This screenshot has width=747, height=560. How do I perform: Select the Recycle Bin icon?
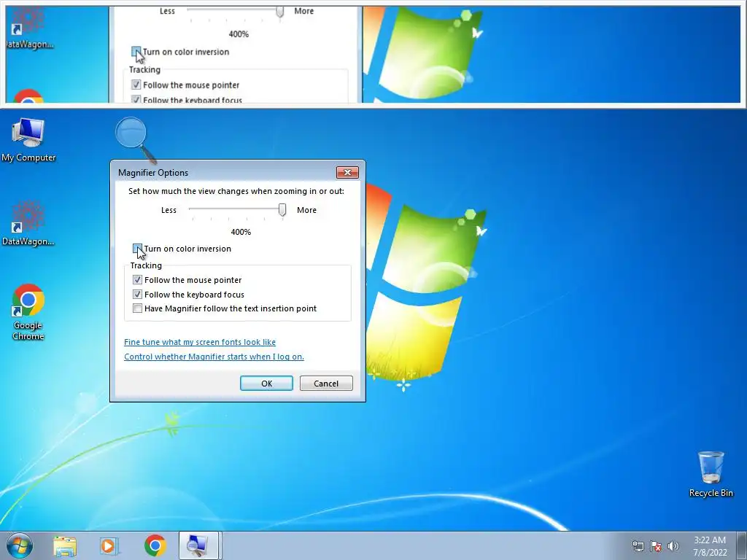tap(711, 474)
